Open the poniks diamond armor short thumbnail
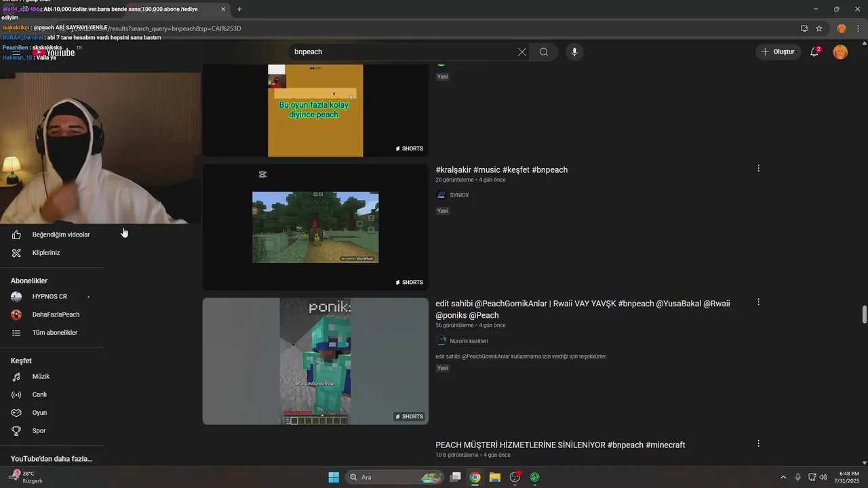The image size is (868, 488). point(315,361)
